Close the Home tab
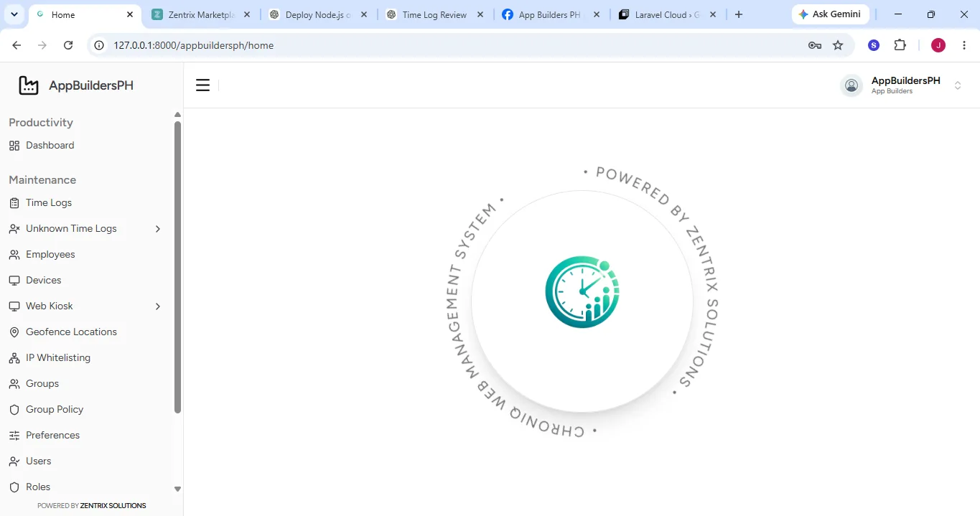 pyautogui.click(x=129, y=14)
